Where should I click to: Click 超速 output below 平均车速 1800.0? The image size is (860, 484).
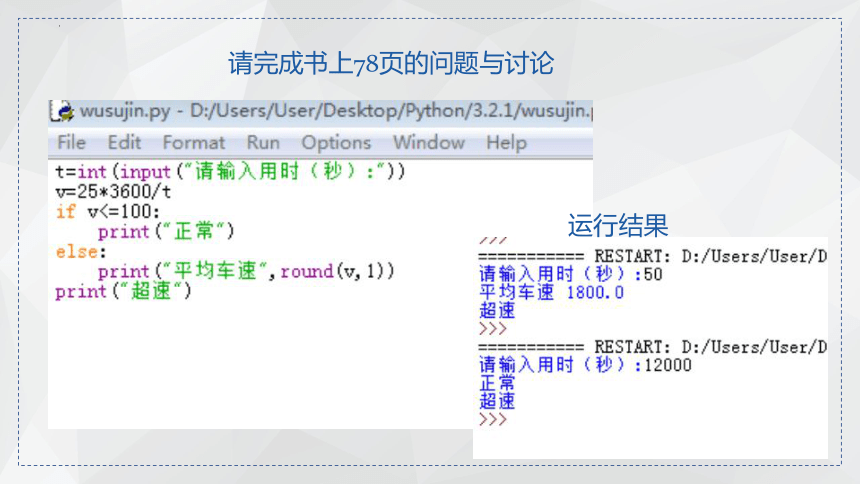[x=497, y=311]
